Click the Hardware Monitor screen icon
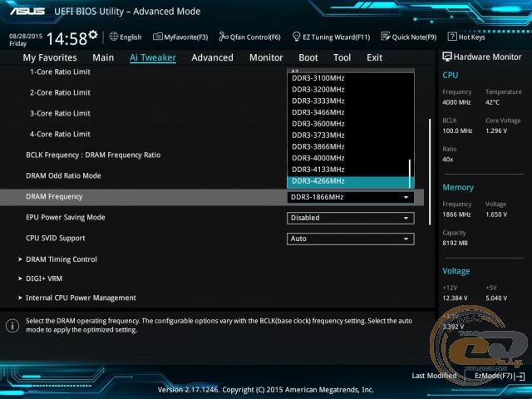 [447, 57]
